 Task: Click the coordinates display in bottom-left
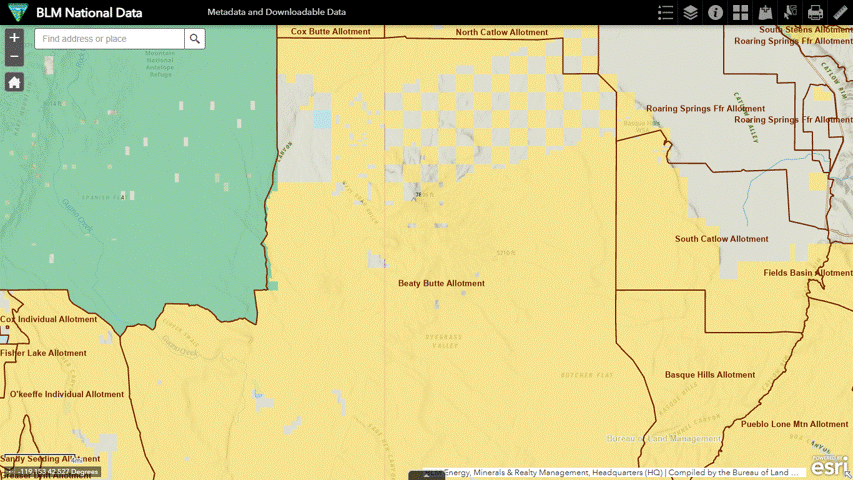click(x=55, y=471)
